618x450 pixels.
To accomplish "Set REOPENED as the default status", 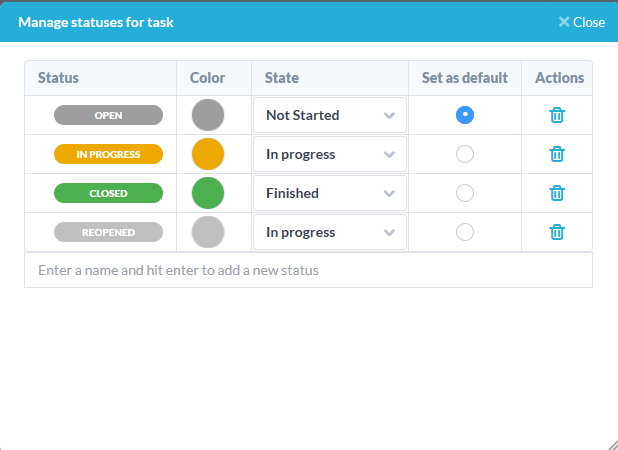I will click(x=465, y=232).
